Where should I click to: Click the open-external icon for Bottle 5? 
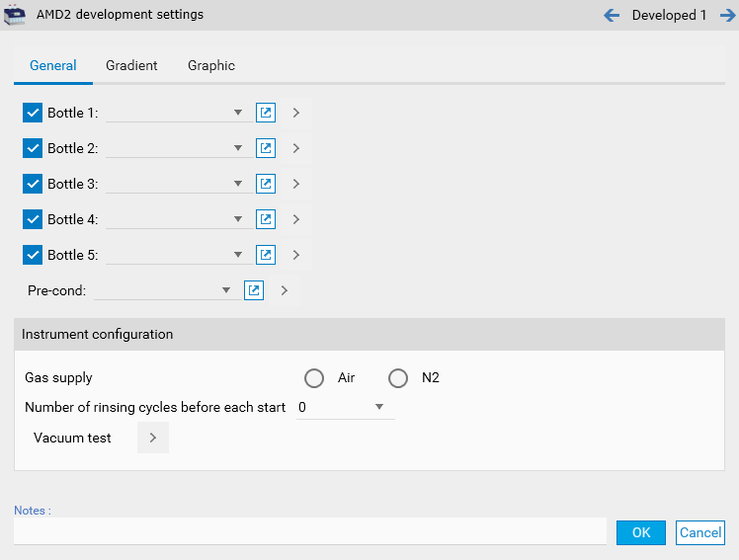coord(266,255)
